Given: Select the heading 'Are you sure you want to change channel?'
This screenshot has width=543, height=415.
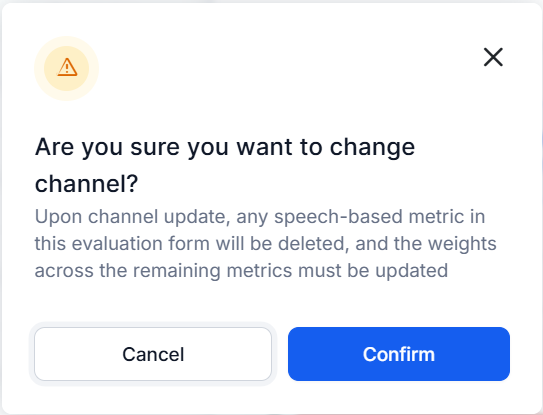Looking at the screenshot, I should tap(225, 165).
